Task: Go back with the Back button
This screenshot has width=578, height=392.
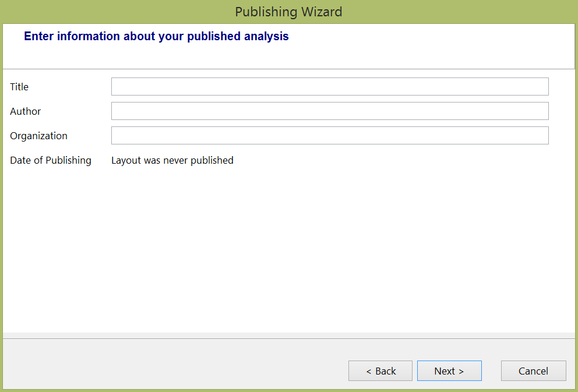Action: (380, 371)
